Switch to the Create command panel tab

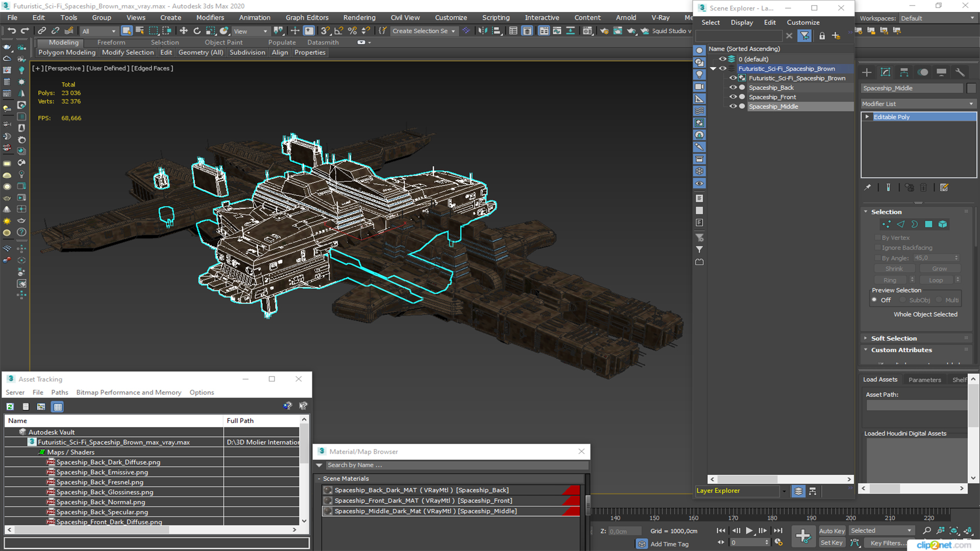click(867, 72)
